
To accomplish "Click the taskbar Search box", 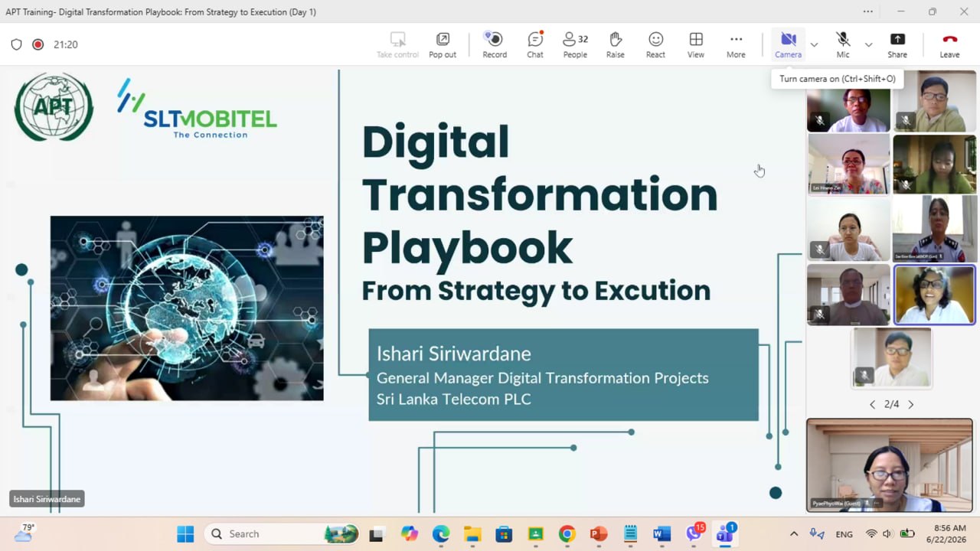I will (x=281, y=534).
